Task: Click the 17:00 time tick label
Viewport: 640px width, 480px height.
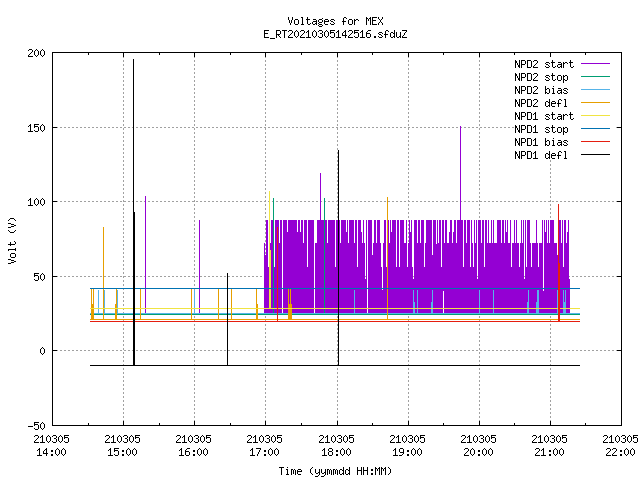Action: [264, 452]
